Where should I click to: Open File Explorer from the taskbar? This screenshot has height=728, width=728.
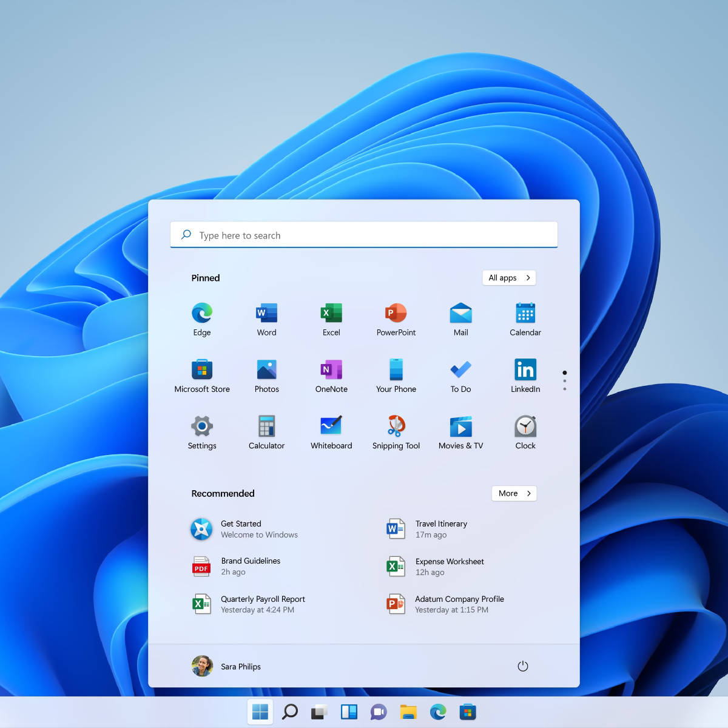(x=408, y=711)
